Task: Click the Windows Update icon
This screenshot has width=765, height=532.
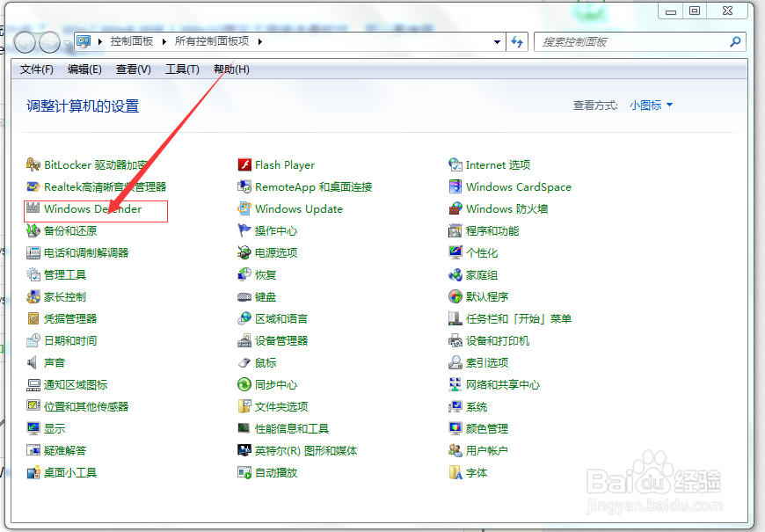Action: point(244,209)
